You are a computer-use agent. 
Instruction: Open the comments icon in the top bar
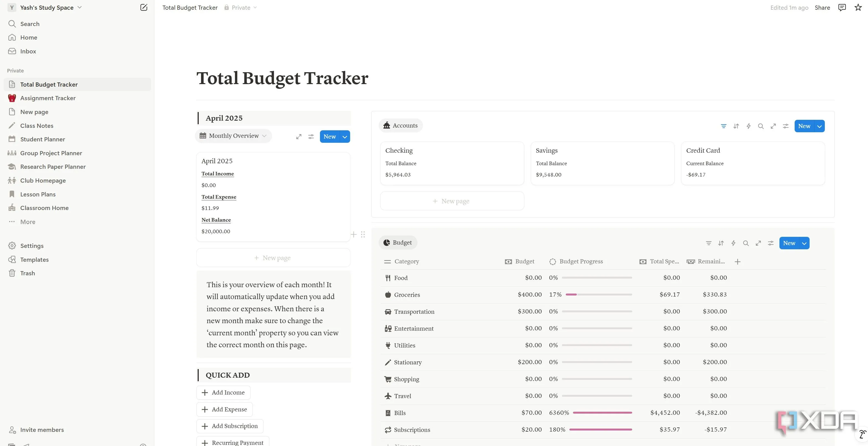pyautogui.click(x=842, y=7)
